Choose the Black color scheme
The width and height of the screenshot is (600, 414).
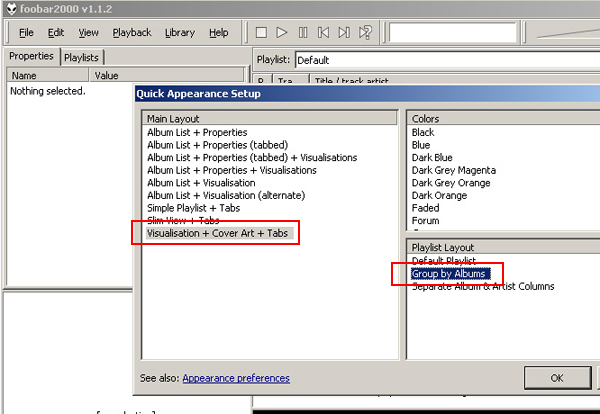coord(423,132)
